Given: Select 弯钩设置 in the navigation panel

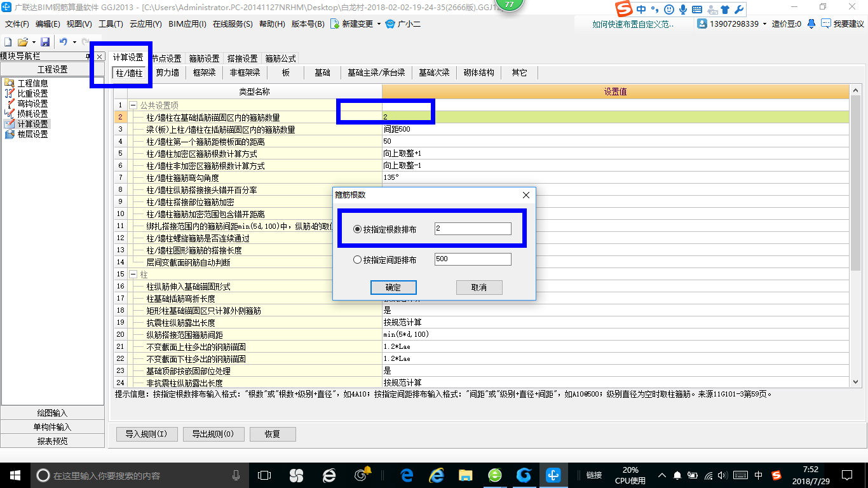Looking at the screenshot, I should click(x=32, y=104).
